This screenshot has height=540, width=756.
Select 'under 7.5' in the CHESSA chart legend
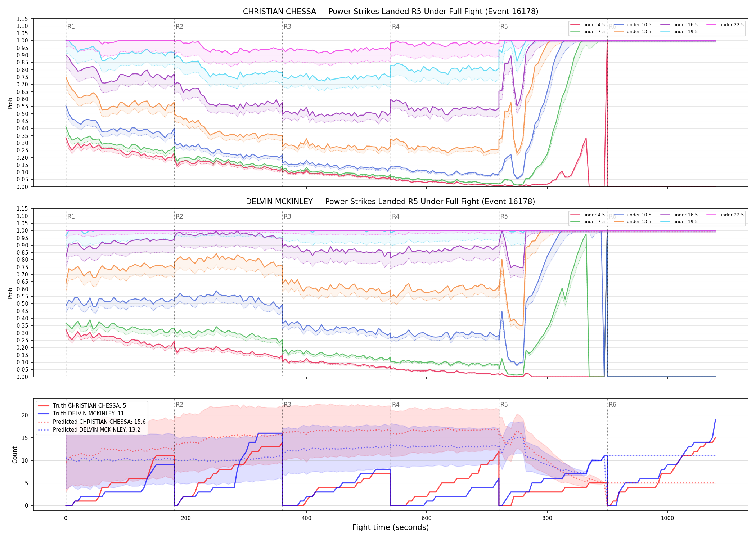click(x=588, y=32)
